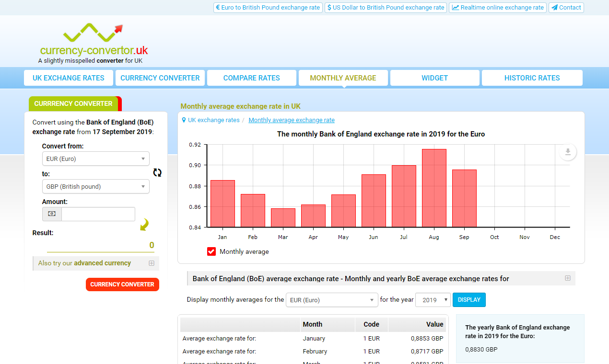Click the swap currencies icon
This screenshot has width=609, height=364.
pos(157,172)
